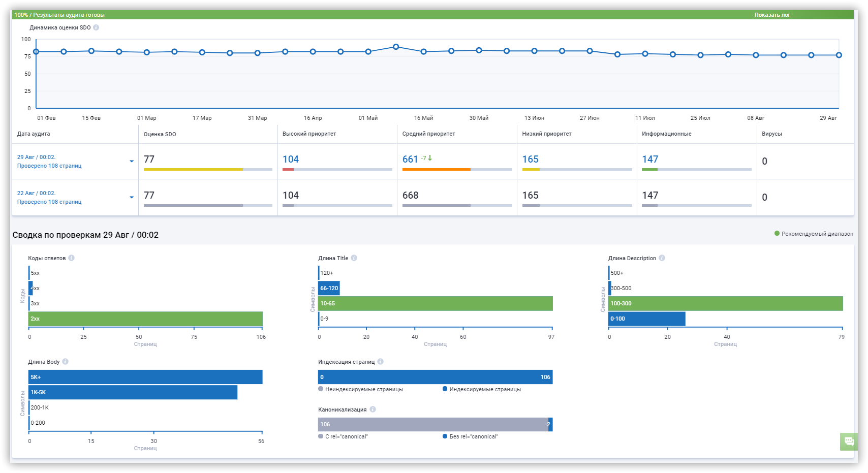
Task: Click info icon beside Длина Title
Action: (354, 258)
